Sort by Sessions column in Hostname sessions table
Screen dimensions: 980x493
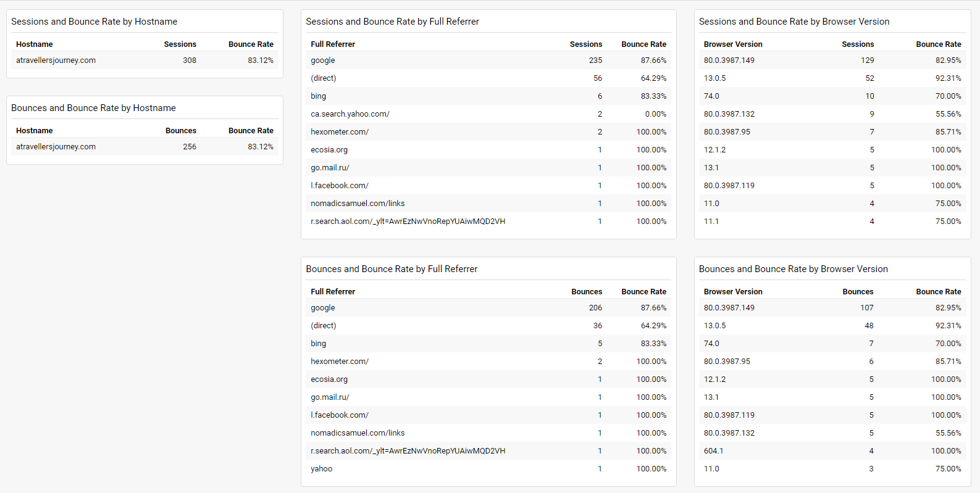[180, 44]
